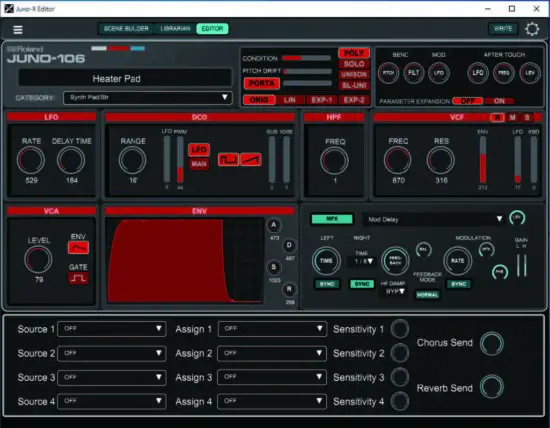Image resolution: width=550 pixels, height=428 pixels.
Task: Switch to the LIBRARIAN tab
Action: pos(175,28)
